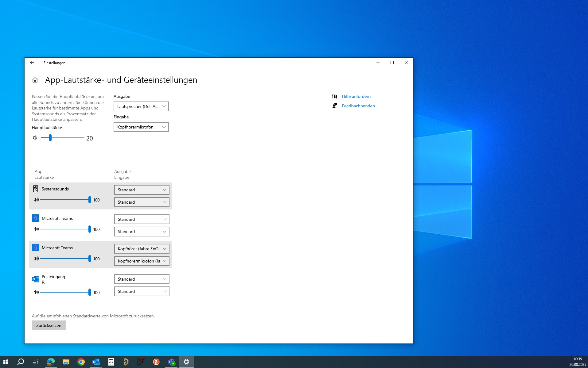Open the Eingabe Kopfhörermikrofon dropdown at top

point(141,127)
